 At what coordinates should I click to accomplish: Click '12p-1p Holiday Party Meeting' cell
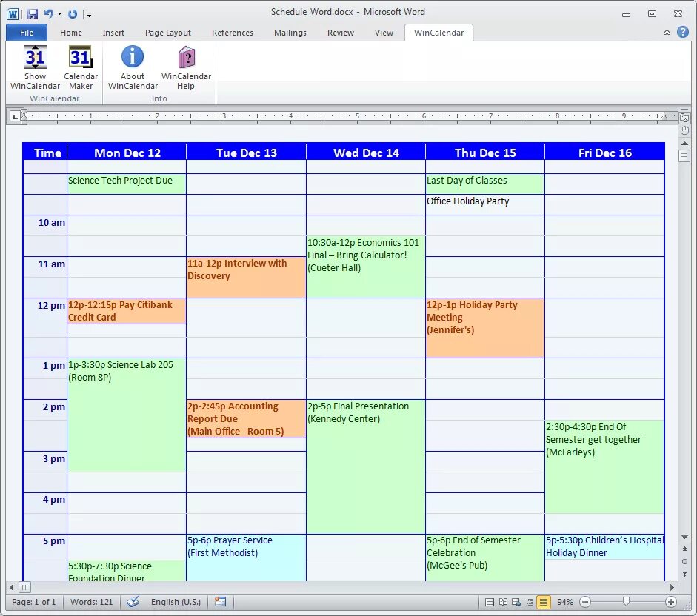click(485, 328)
